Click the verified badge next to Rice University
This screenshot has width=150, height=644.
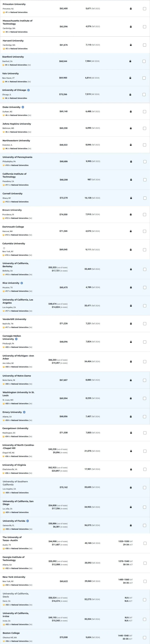[x=22, y=283]
